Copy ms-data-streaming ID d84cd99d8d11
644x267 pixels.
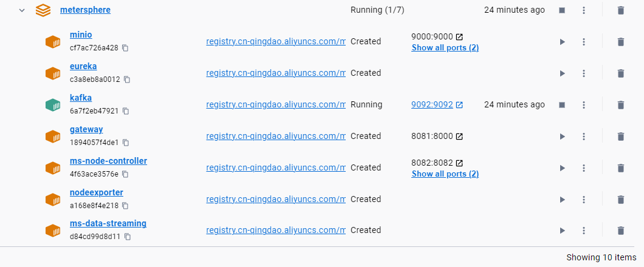[128, 237]
